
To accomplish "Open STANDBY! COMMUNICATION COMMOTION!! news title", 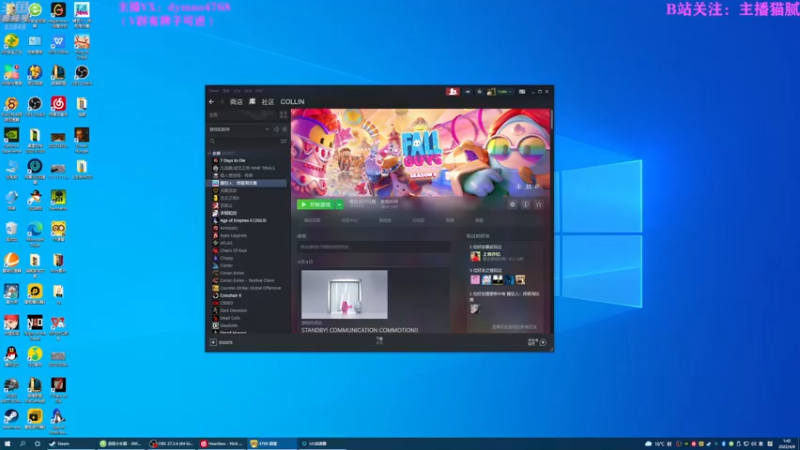I will (x=360, y=330).
